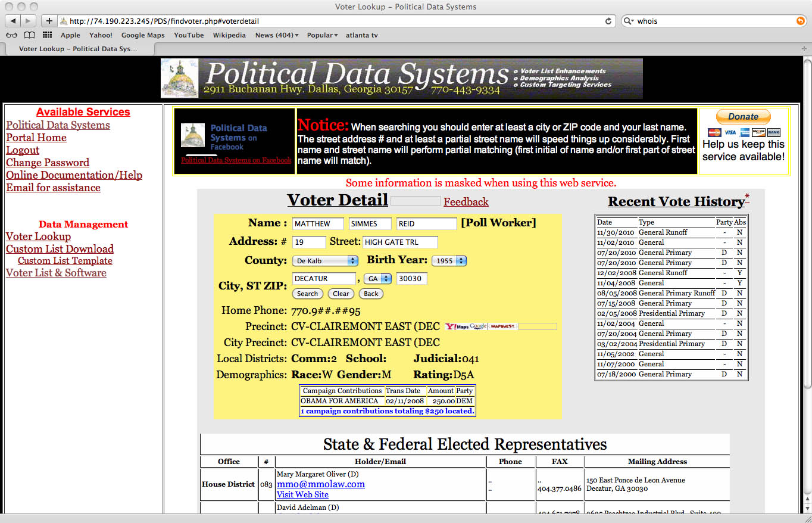This screenshot has height=523, width=812.
Task: Click the VISA card icon
Action: [729, 132]
